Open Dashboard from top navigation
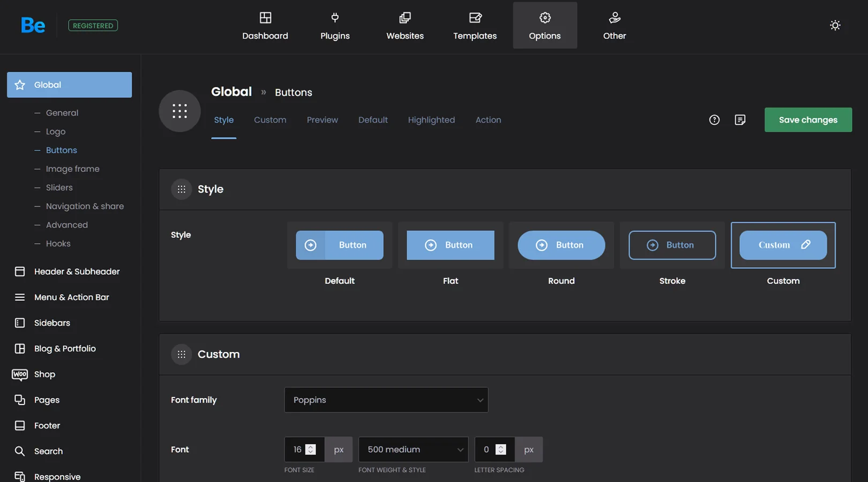This screenshot has width=868, height=482. (x=265, y=26)
